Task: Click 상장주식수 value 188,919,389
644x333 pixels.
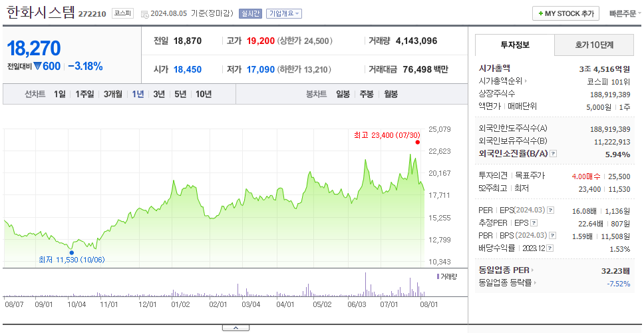Action: click(x=610, y=95)
